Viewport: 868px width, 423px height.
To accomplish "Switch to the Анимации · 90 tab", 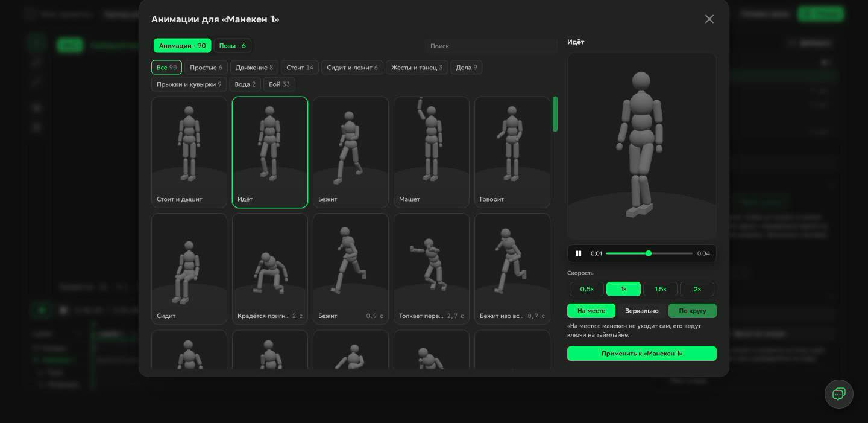I will tap(182, 46).
